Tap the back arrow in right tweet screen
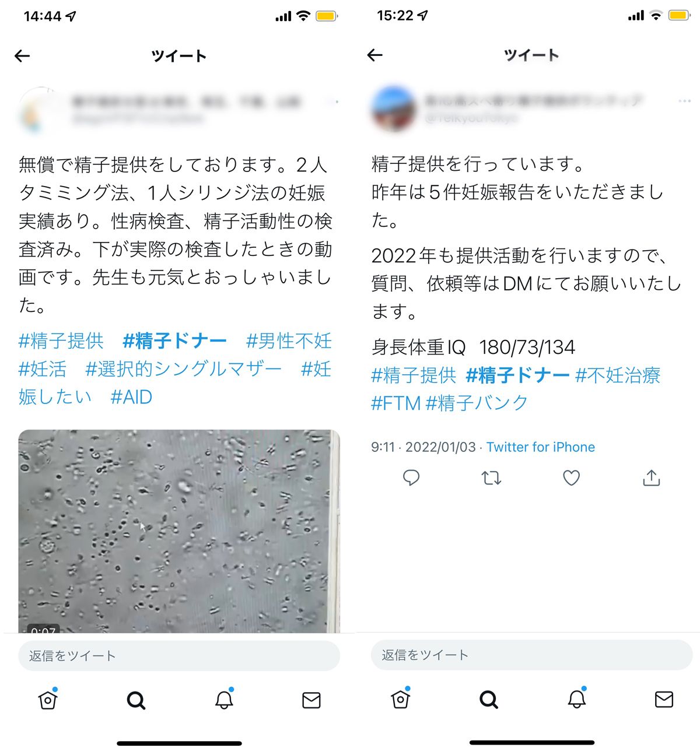The image size is (700, 751). coord(375,55)
